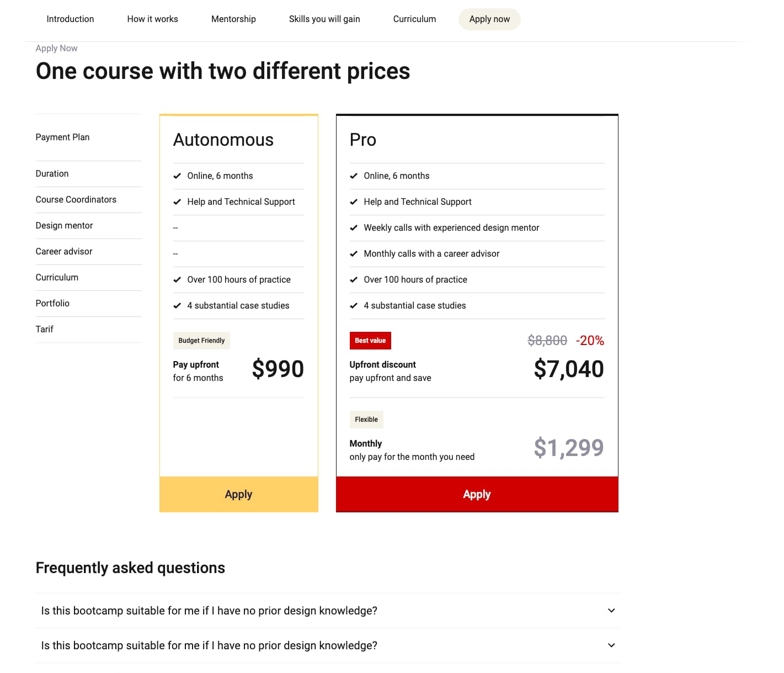Go to the Introduction tab
This screenshot has height=673, width=784.
pyautogui.click(x=70, y=19)
